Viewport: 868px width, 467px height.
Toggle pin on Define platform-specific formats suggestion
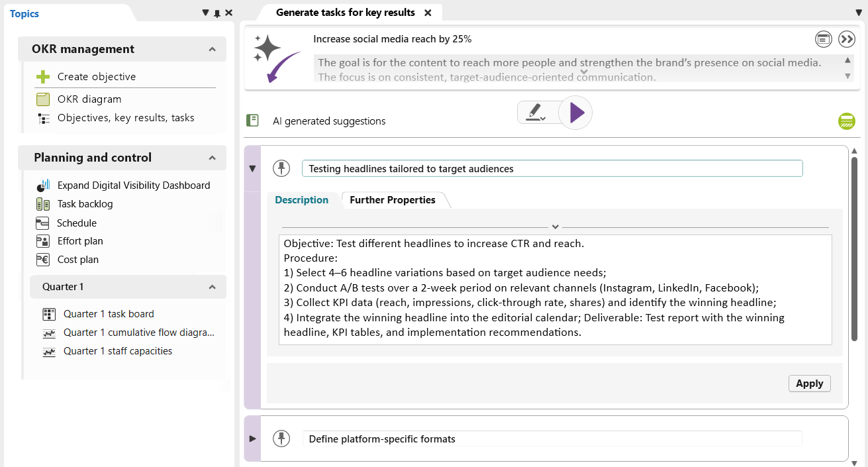tap(281, 439)
